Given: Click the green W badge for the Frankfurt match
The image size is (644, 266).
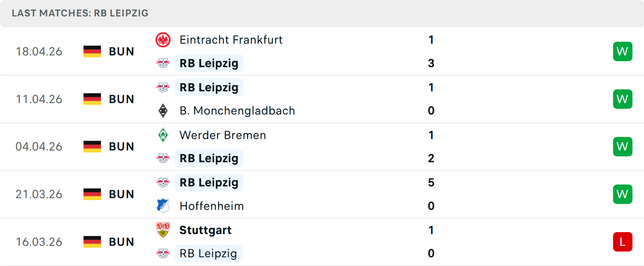Looking at the screenshot, I should pyautogui.click(x=623, y=51).
